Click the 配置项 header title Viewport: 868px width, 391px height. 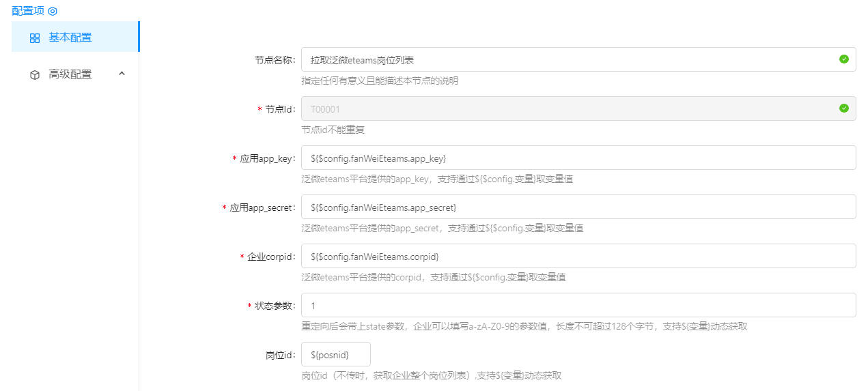pyautogui.click(x=28, y=11)
